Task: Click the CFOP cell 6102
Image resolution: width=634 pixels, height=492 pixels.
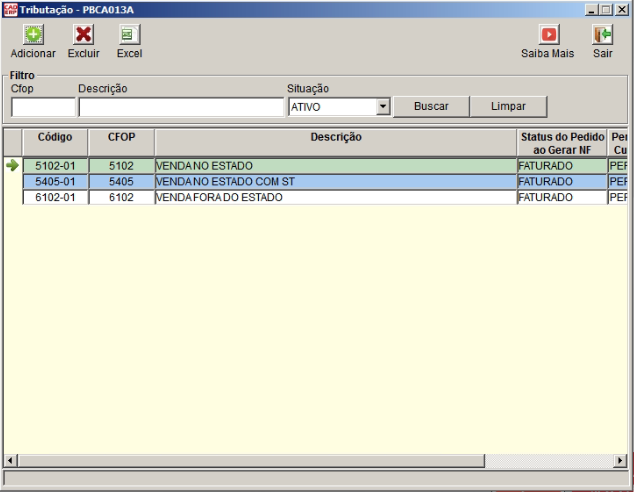Action: coord(121,197)
